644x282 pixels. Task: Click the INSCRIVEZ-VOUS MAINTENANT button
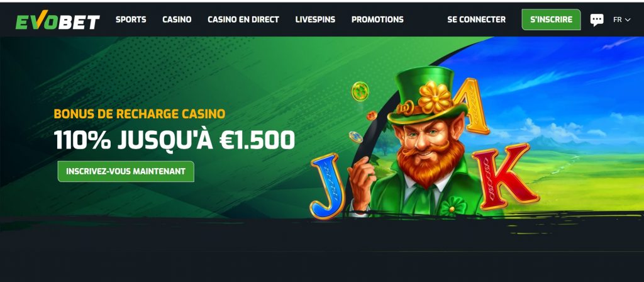coord(126,171)
